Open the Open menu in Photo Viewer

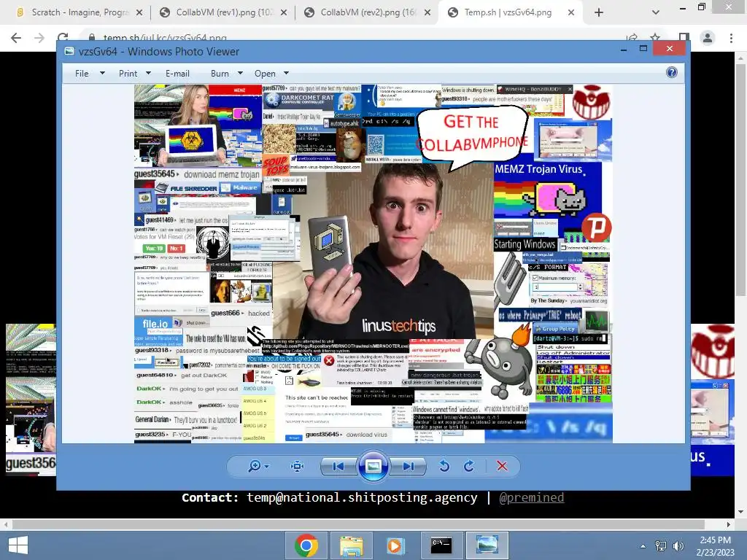point(265,74)
